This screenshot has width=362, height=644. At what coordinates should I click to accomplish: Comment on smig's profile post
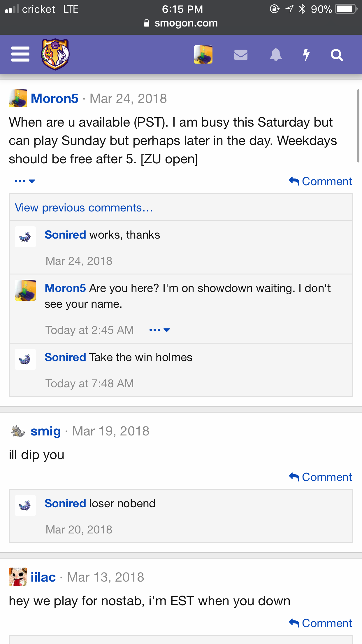tap(320, 477)
